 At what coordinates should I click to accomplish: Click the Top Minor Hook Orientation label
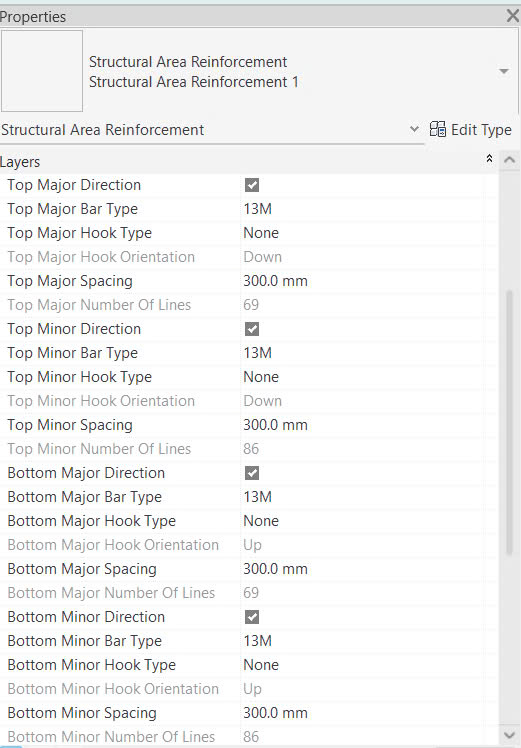[101, 401]
